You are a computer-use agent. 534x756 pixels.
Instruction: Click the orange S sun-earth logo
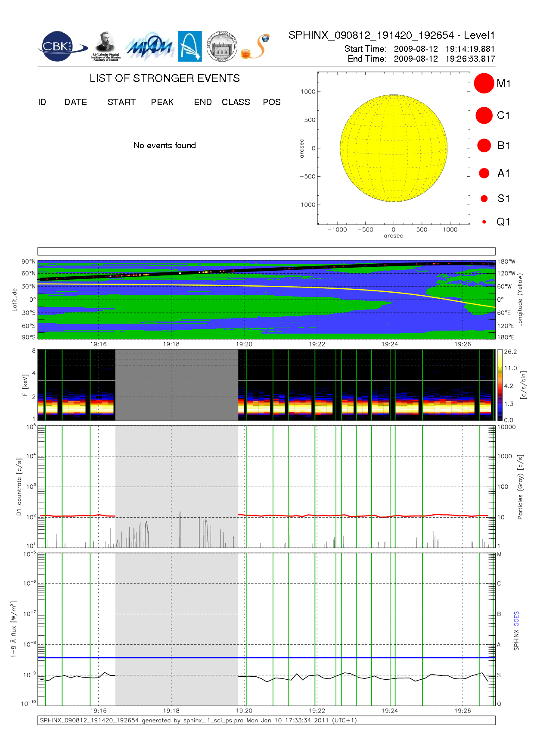[x=256, y=47]
